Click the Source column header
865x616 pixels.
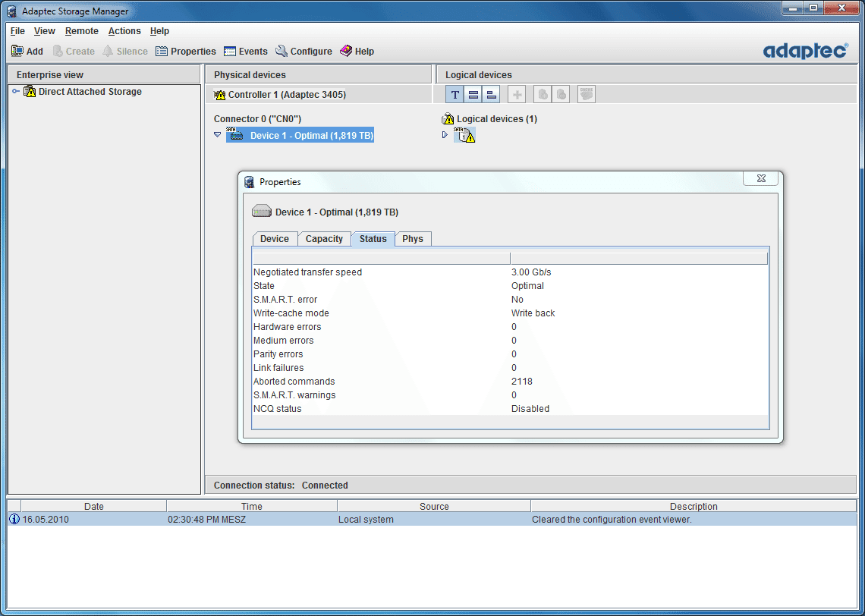(434, 506)
